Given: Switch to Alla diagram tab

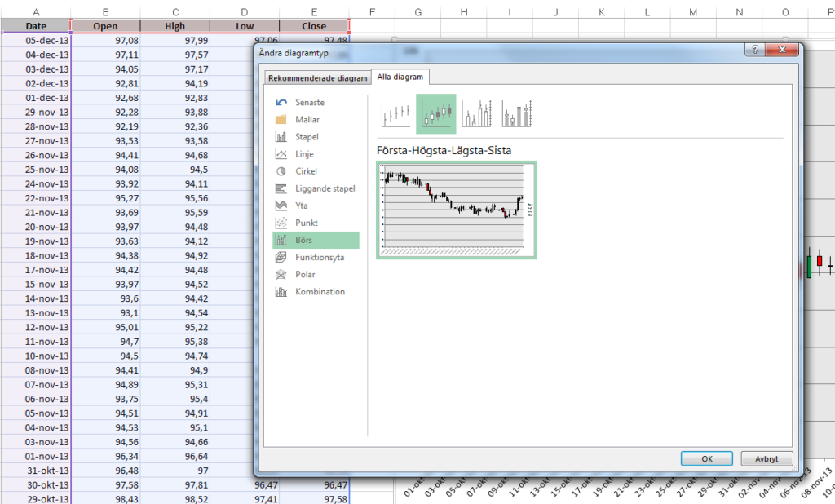Looking at the screenshot, I should coord(400,77).
